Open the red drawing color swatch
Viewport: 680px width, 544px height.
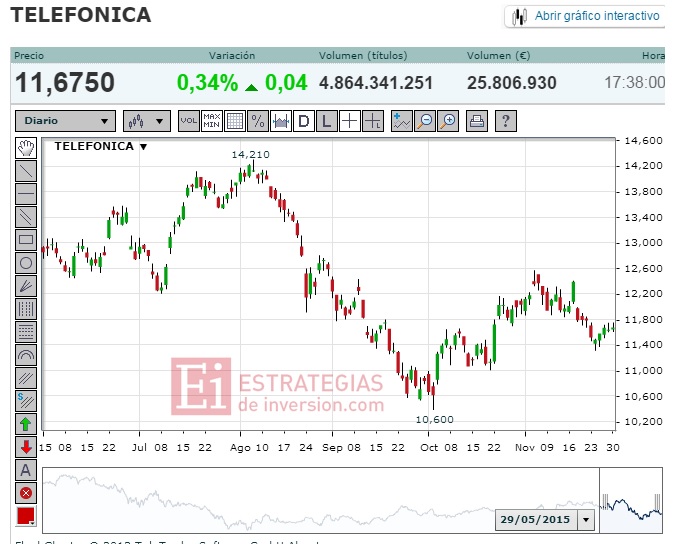[x=26, y=516]
